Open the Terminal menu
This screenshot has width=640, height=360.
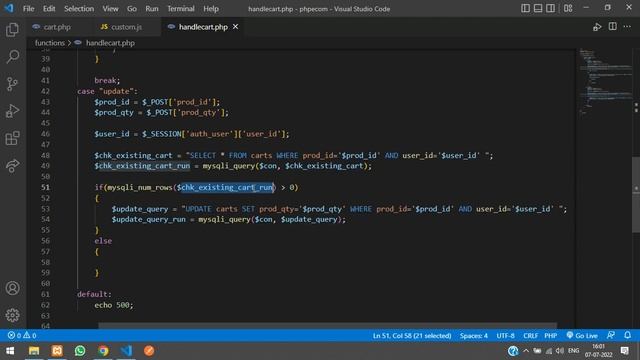tap(181, 9)
